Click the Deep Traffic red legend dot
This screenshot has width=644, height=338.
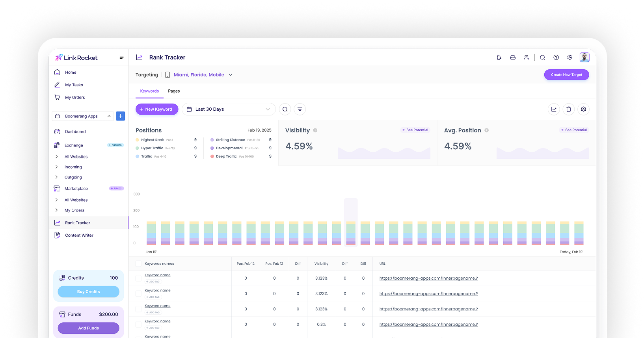pos(212,156)
